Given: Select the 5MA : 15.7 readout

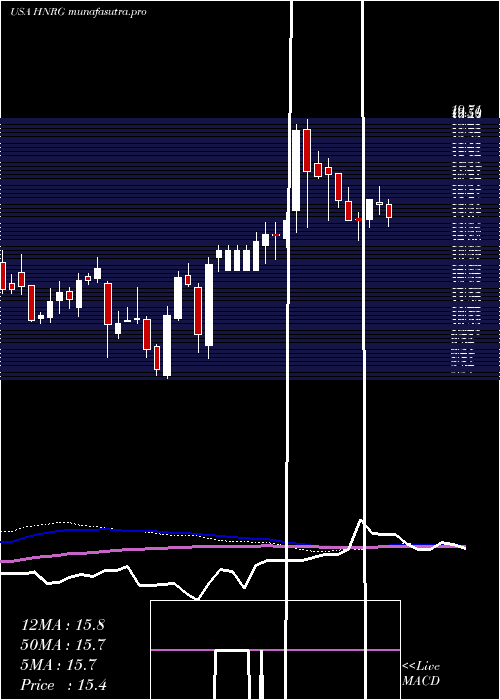Looking at the screenshot, I should pos(58,665).
